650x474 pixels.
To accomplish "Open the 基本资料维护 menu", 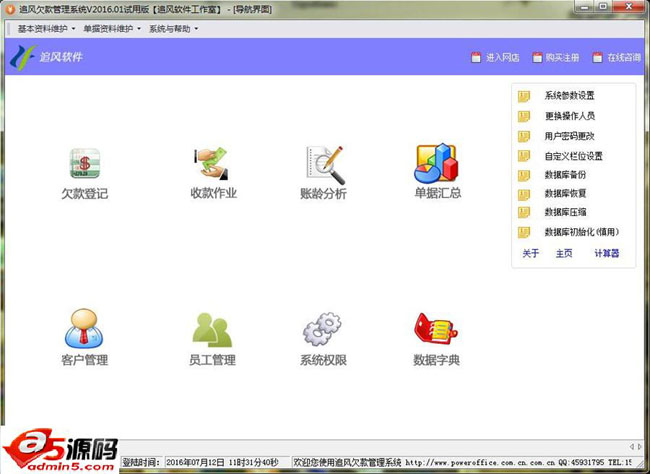I will coord(43,29).
